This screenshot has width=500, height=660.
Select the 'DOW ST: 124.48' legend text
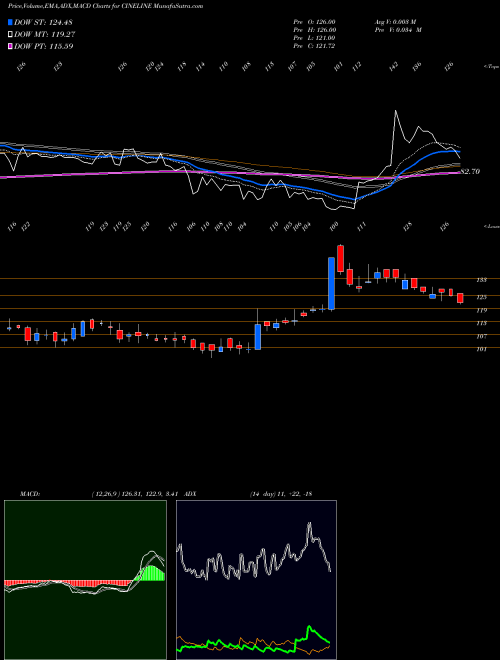click(x=44, y=22)
